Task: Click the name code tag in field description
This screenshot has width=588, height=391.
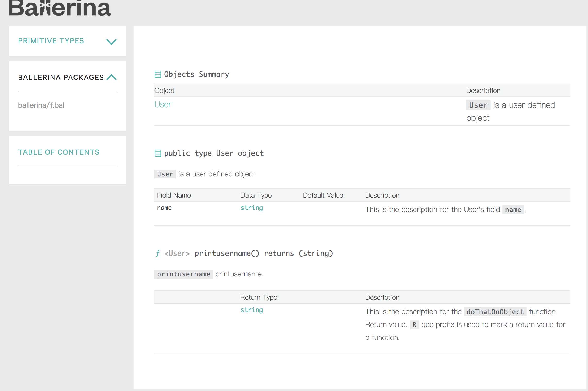Action: [513, 210]
